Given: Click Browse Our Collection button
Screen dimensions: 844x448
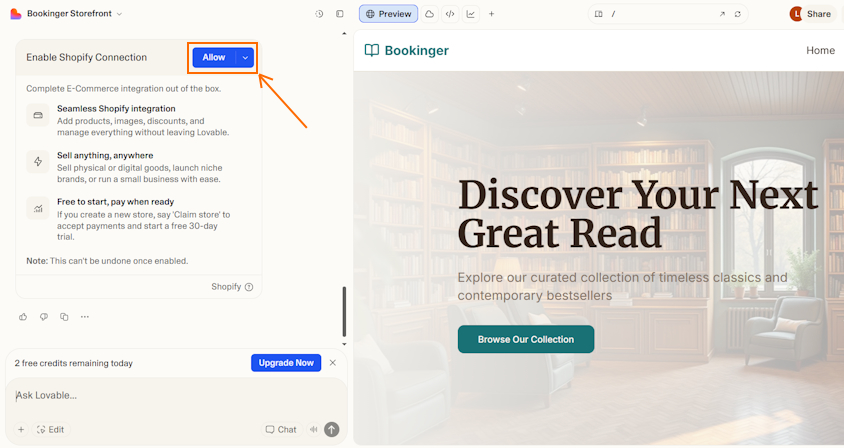Looking at the screenshot, I should 526,339.
